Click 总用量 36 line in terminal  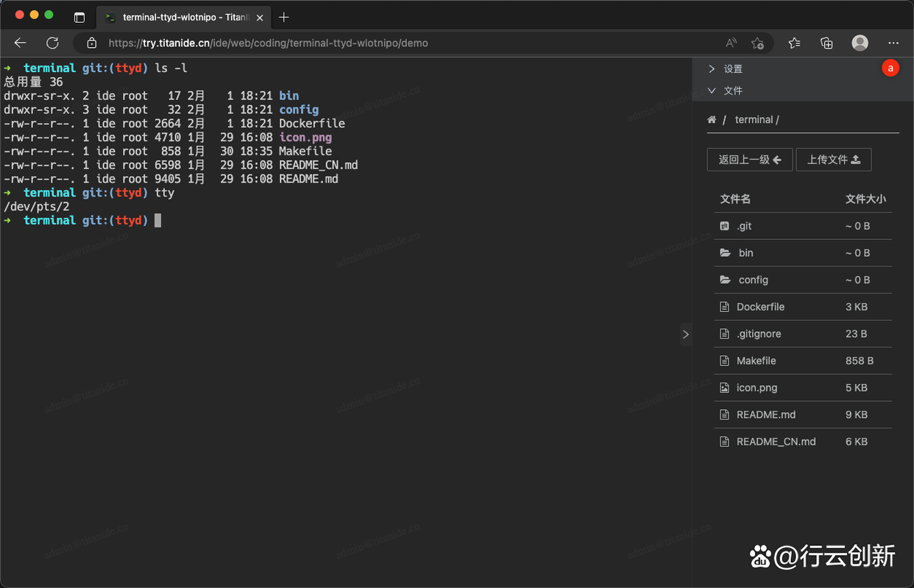(x=33, y=82)
